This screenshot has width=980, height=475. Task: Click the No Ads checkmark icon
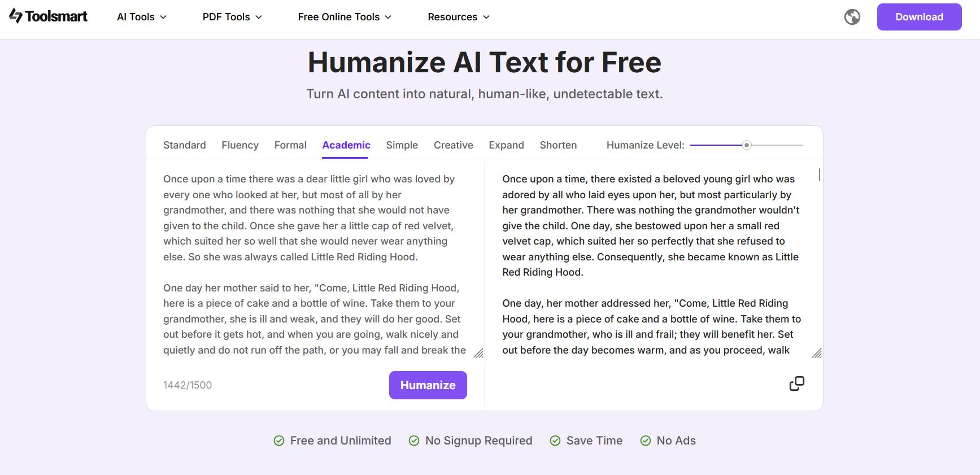click(x=646, y=441)
